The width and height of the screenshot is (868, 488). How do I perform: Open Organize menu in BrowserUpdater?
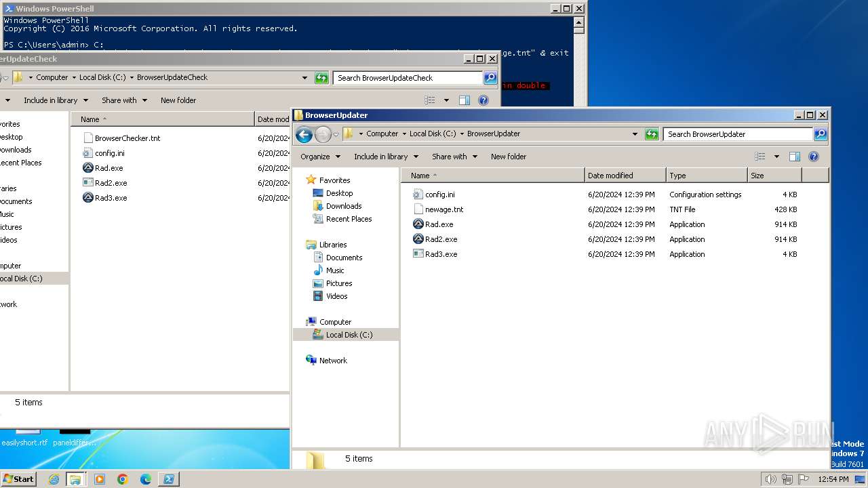pos(320,157)
